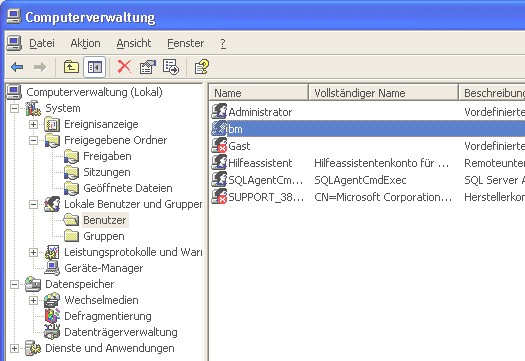Go back with the blue arrow
This screenshot has height=361, width=525.
pos(17,67)
